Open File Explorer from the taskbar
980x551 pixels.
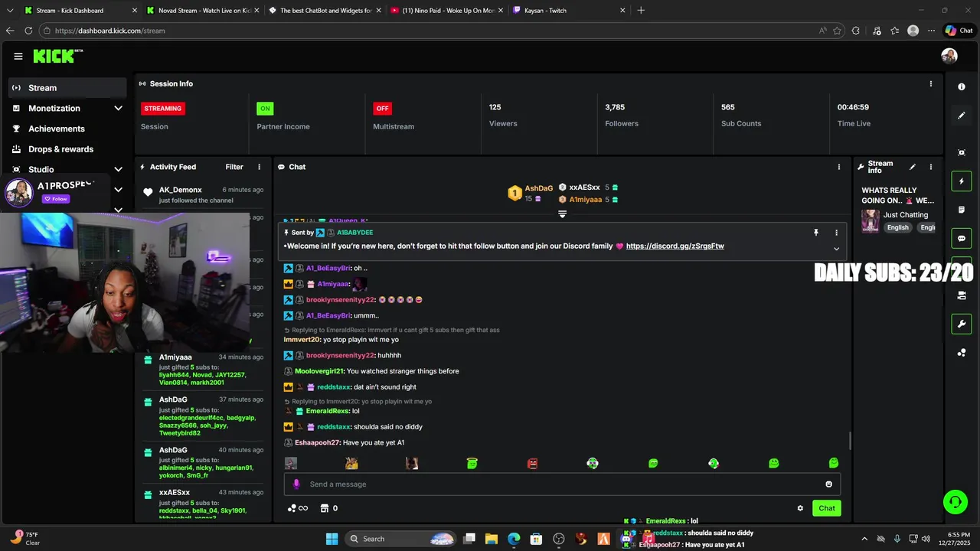492,539
